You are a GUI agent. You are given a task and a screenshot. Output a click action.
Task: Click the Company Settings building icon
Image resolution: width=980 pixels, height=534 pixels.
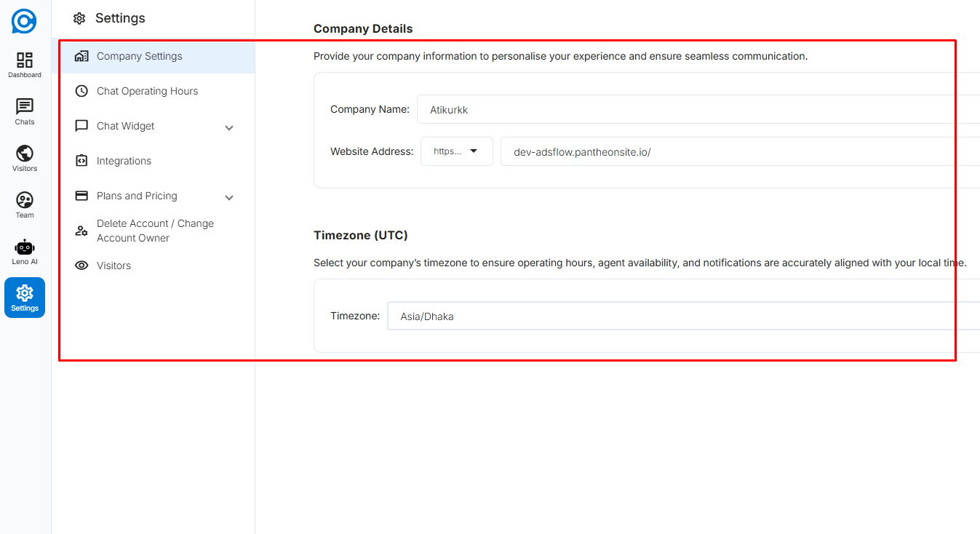[82, 56]
